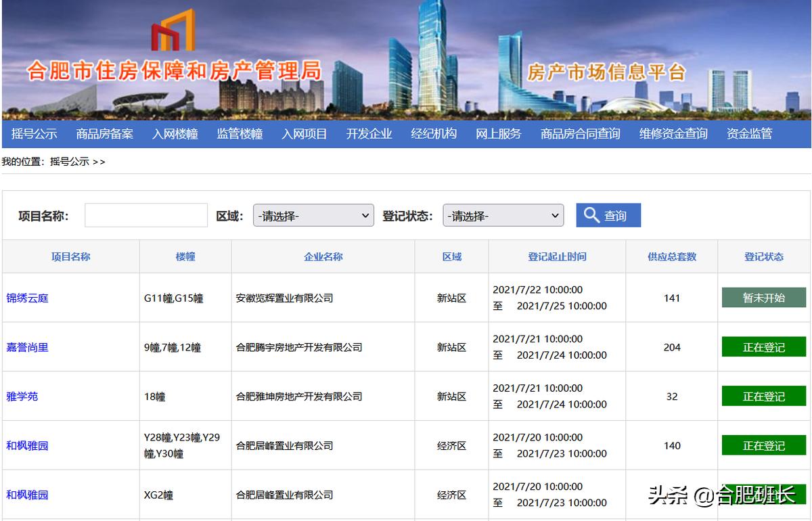This screenshot has width=812, height=521.
Task: Switch to the 入网楼幢 section
Action: point(177,133)
